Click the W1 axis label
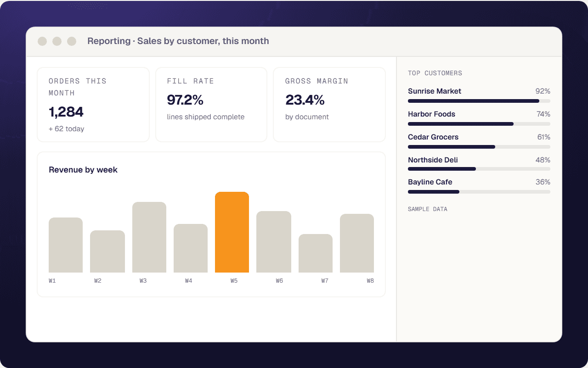The width and height of the screenshot is (588, 368). tap(52, 280)
